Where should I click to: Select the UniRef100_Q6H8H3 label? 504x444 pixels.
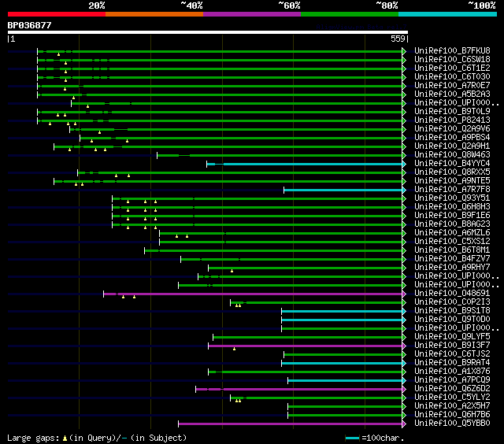[x=452, y=207]
